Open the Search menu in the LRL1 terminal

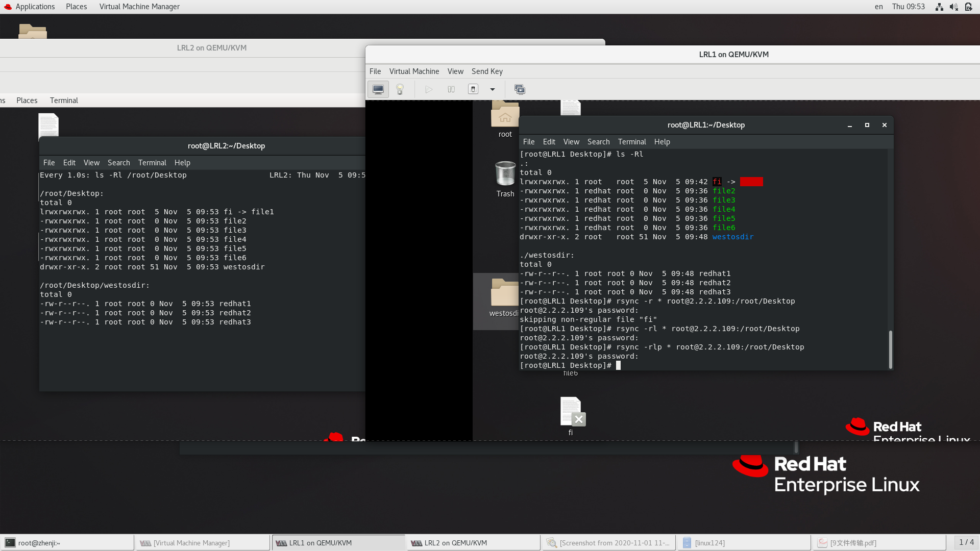(598, 142)
